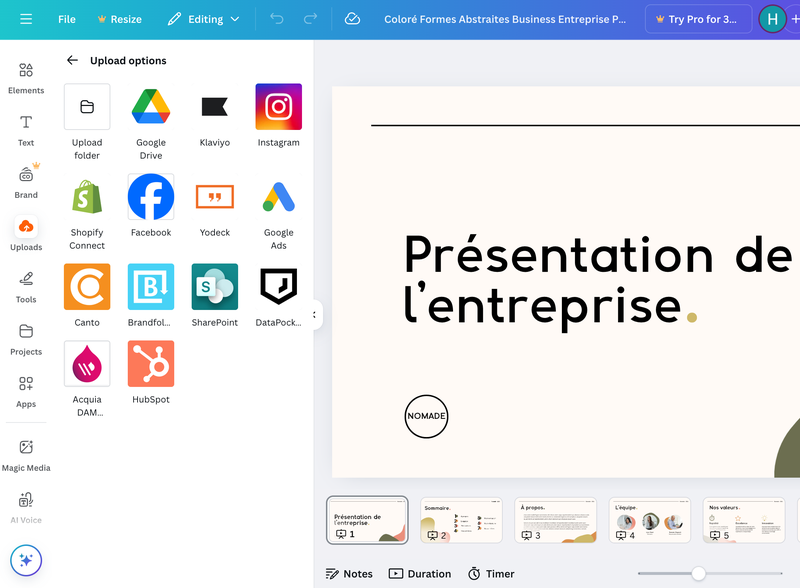This screenshot has height=588, width=800.
Task: Click the Resize option
Action: point(119,19)
